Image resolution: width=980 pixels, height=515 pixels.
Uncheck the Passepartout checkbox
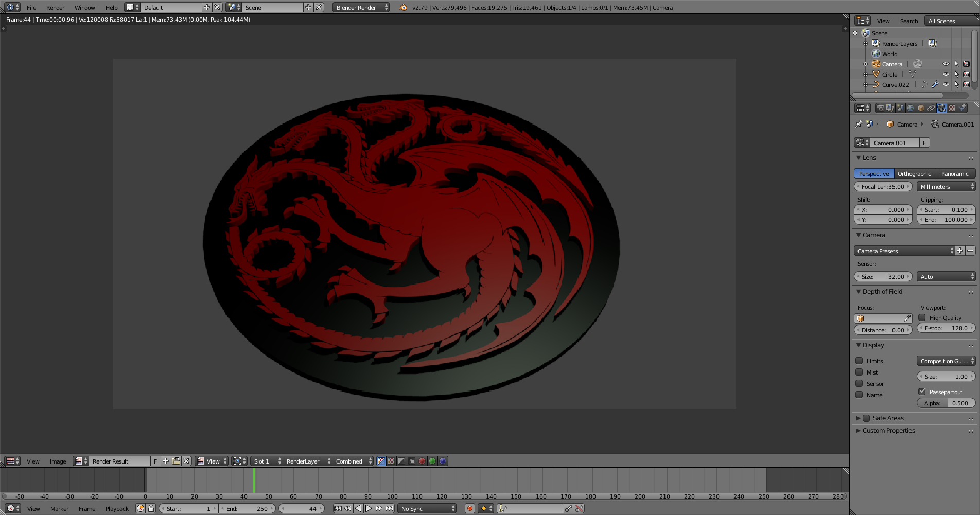pyautogui.click(x=922, y=392)
